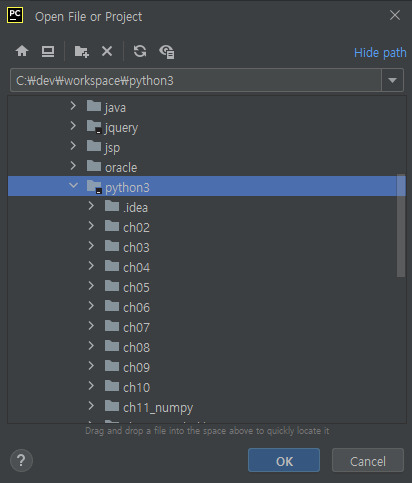Expand the jquery folder node
Image resolution: width=412 pixels, height=483 pixels.
73,126
